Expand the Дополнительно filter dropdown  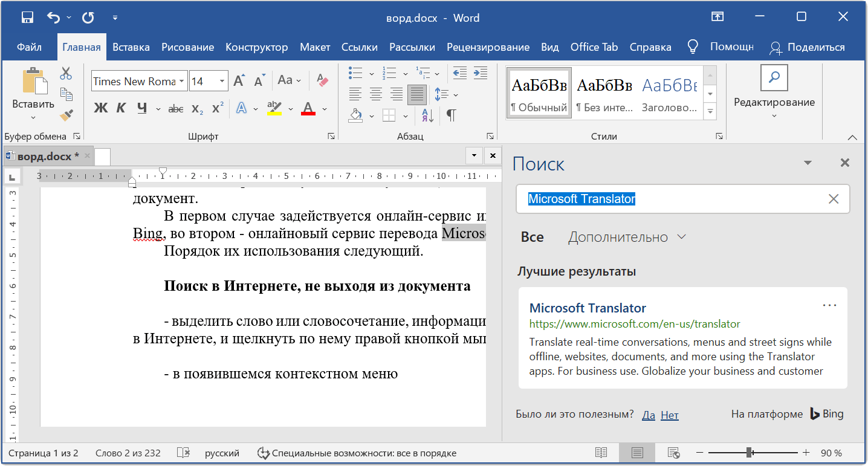click(626, 237)
